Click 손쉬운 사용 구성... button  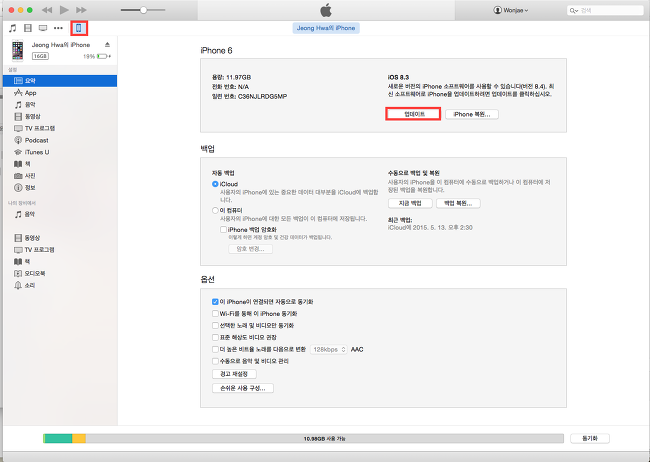[243, 388]
